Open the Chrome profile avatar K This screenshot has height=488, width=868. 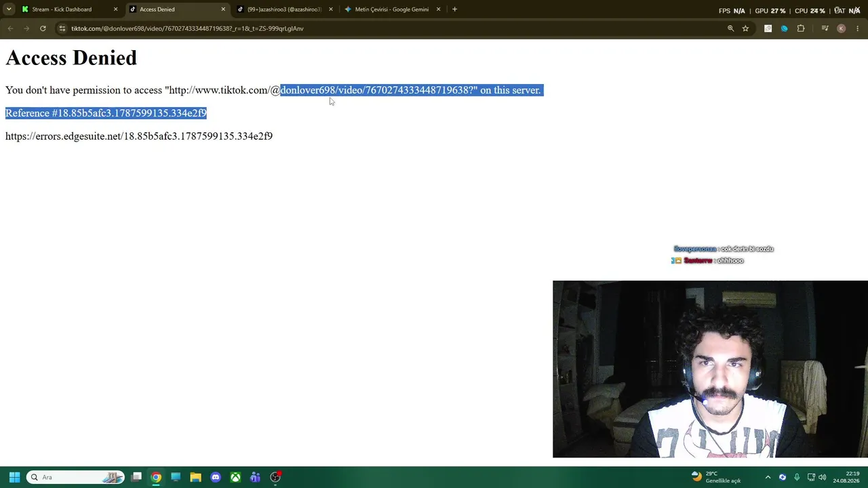click(841, 28)
